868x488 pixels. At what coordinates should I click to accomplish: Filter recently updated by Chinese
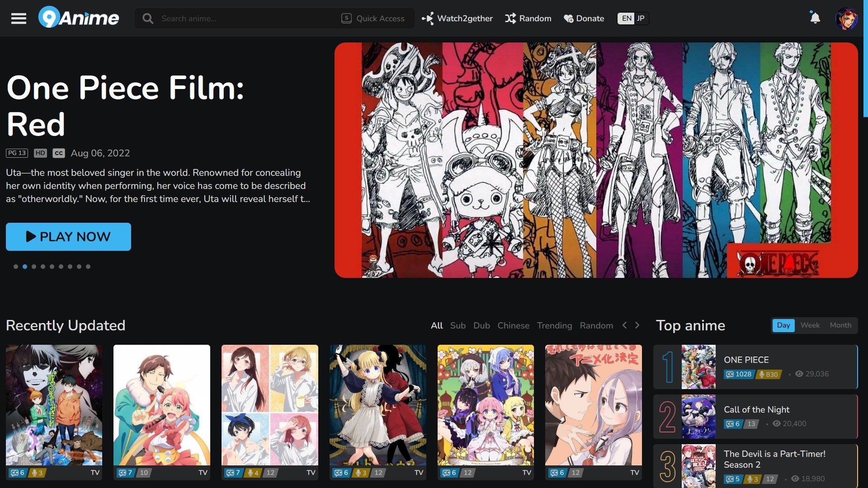pyautogui.click(x=513, y=325)
